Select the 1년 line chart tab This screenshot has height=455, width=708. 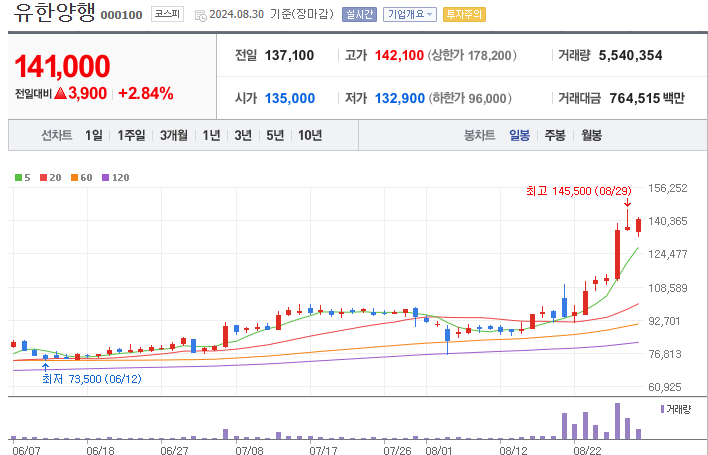(211, 135)
